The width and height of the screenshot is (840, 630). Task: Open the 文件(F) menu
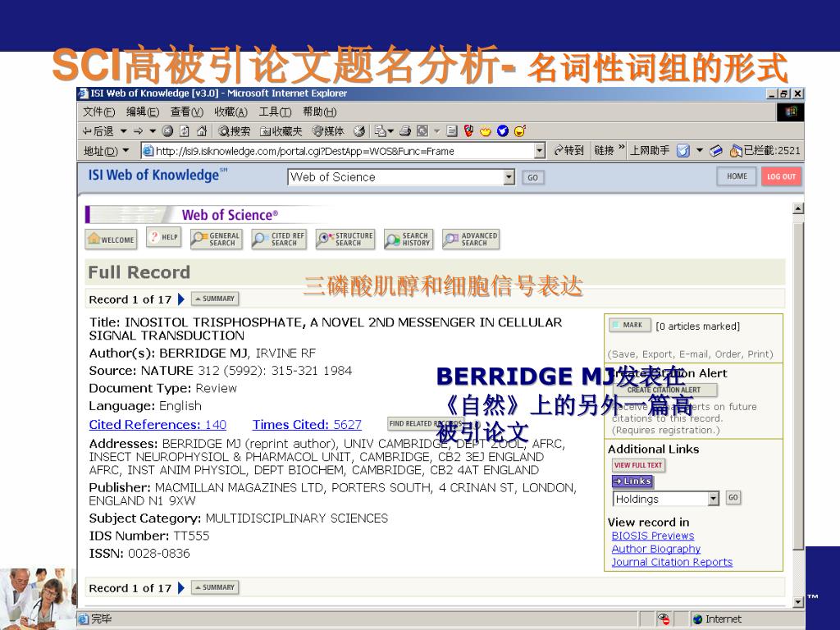pyautogui.click(x=99, y=112)
